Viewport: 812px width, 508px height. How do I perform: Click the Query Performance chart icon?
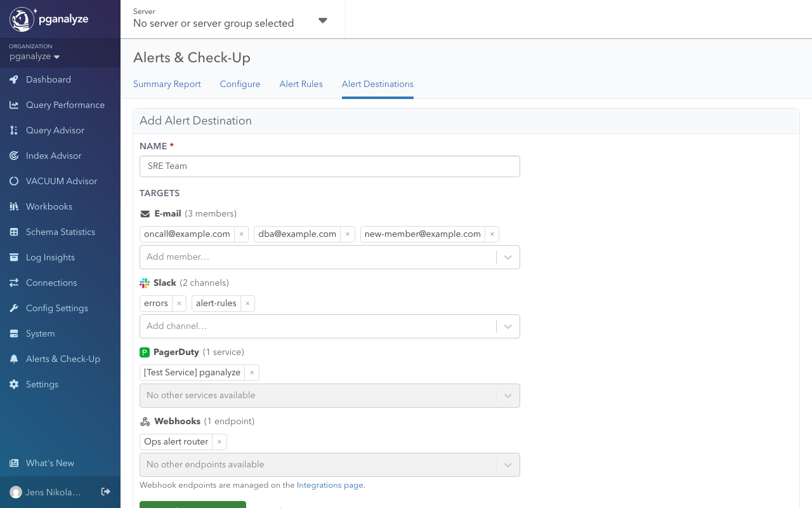(x=14, y=105)
